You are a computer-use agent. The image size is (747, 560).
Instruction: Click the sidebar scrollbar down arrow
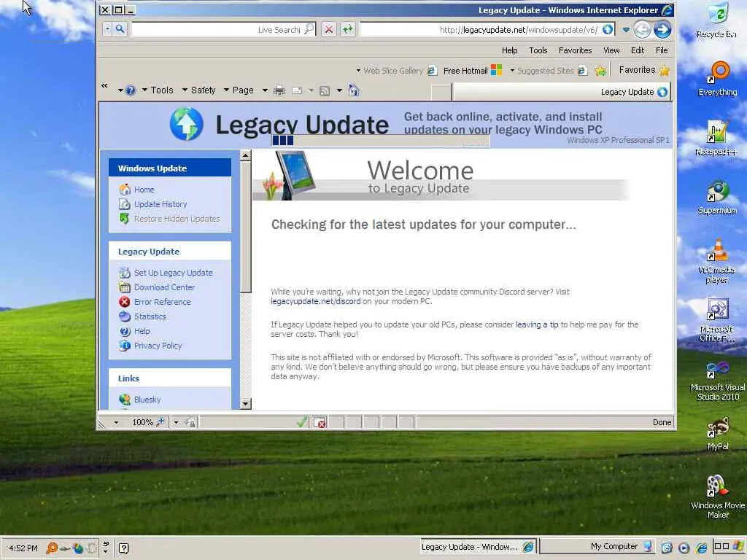pyautogui.click(x=245, y=404)
